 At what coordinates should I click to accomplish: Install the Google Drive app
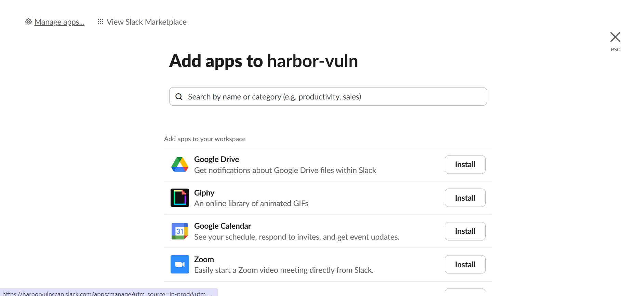point(465,164)
